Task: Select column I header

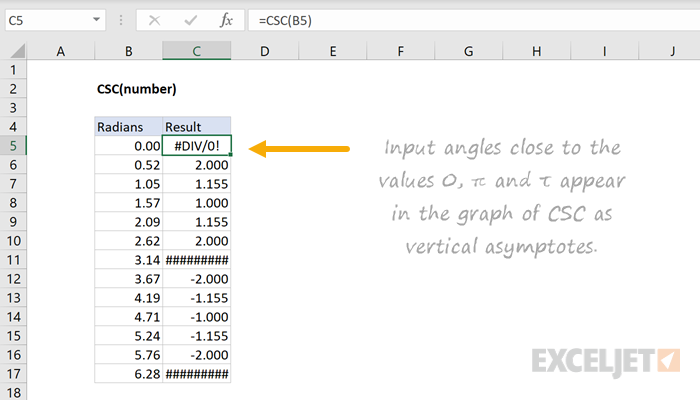Action: (604, 51)
